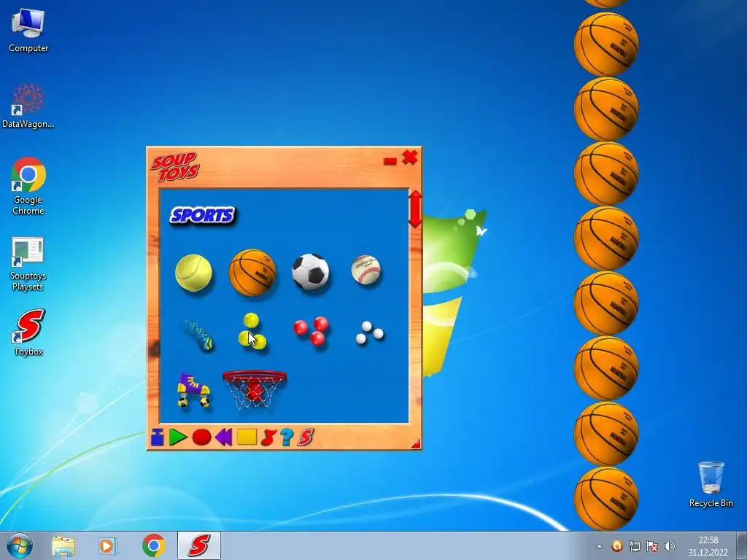Select the baseball toy
This screenshot has width=747, height=560.
tap(366, 270)
